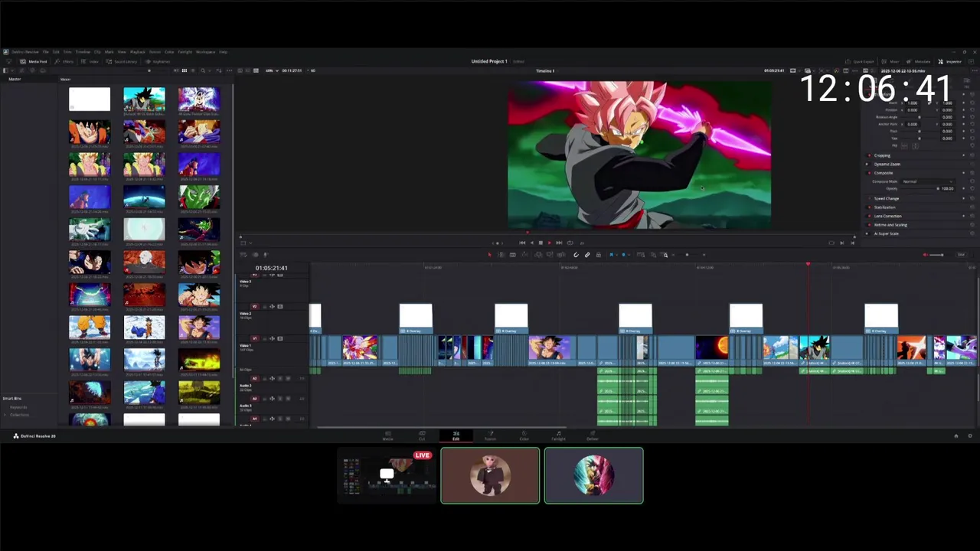The image size is (980, 551).
Task: Collapse the Composite section header
Action: point(884,173)
